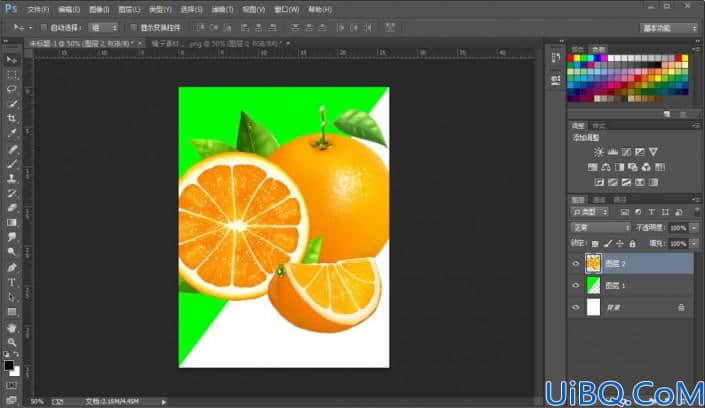
Task: Toggle lock position button in Layers
Action: (x=620, y=244)
